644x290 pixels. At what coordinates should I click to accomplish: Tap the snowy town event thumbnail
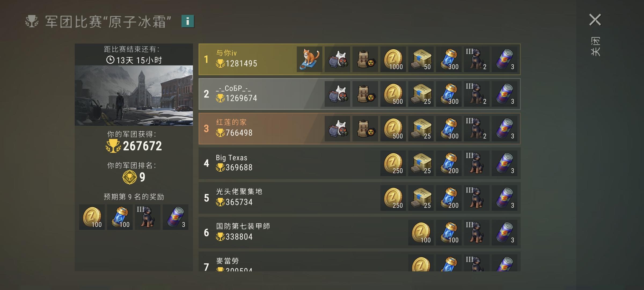(134, 96)
